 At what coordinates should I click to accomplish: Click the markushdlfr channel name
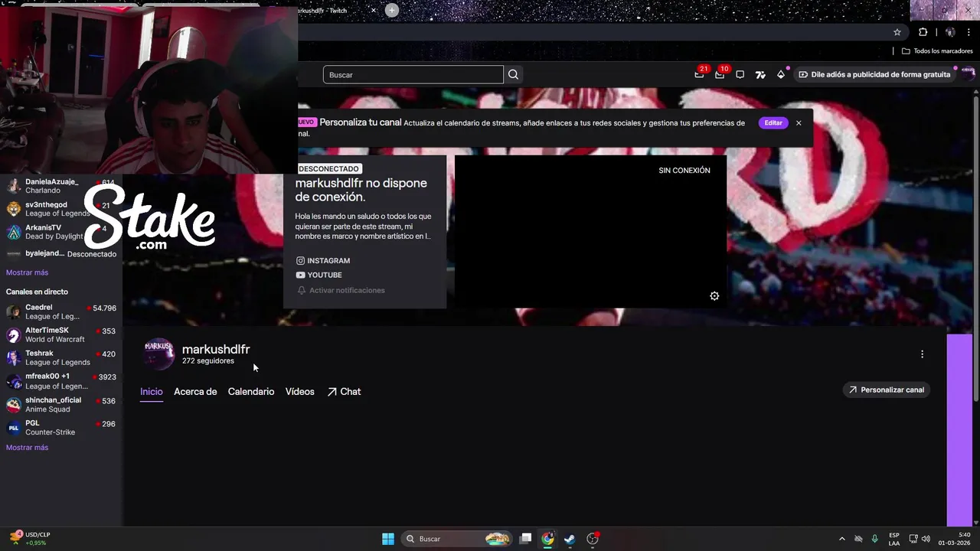pos(216,349)
